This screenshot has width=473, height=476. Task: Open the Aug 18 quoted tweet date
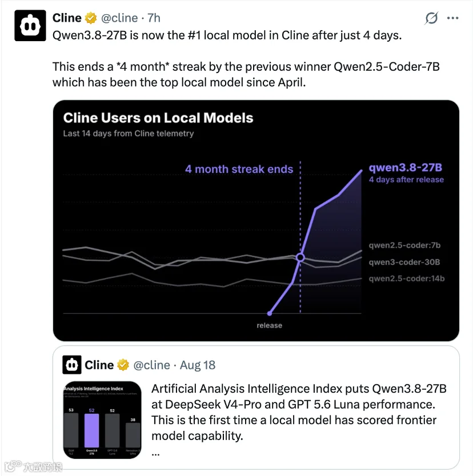tap(198, 365)
